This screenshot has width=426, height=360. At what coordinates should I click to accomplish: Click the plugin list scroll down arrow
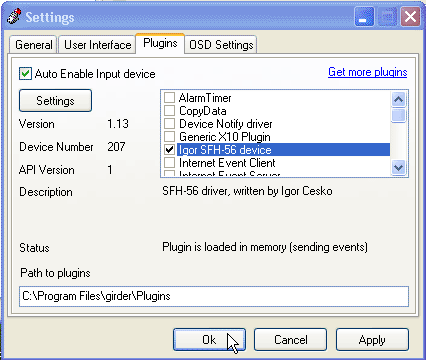pyautogui.click(x=398, y=167)
